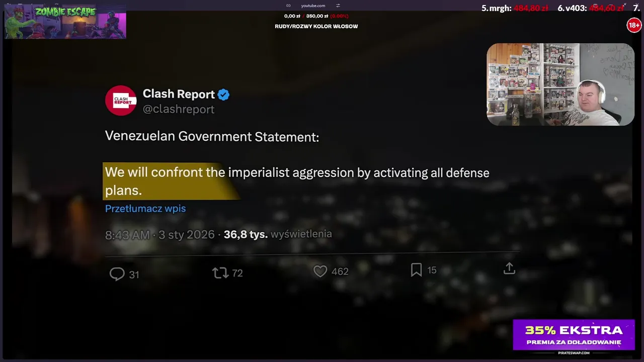Click the retweet icon
This screenshot has height=362, width=644.
(220, 273)
